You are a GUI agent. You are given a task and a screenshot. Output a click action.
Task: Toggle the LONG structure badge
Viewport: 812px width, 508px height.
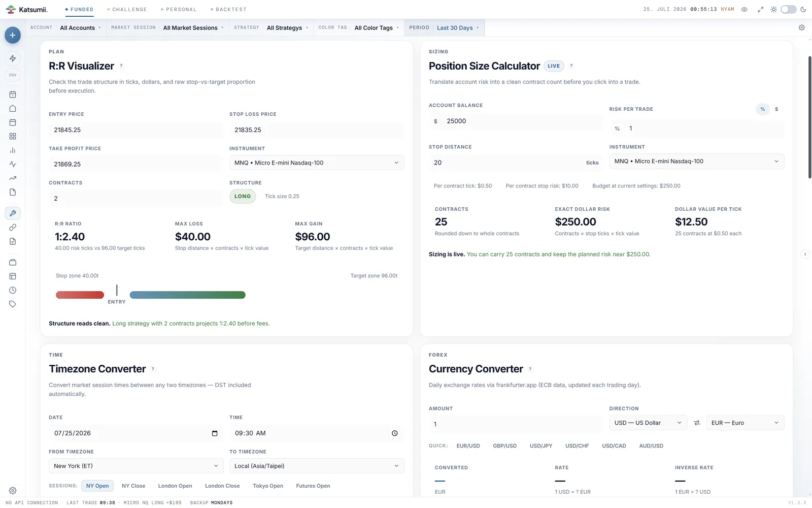[243, 196]
